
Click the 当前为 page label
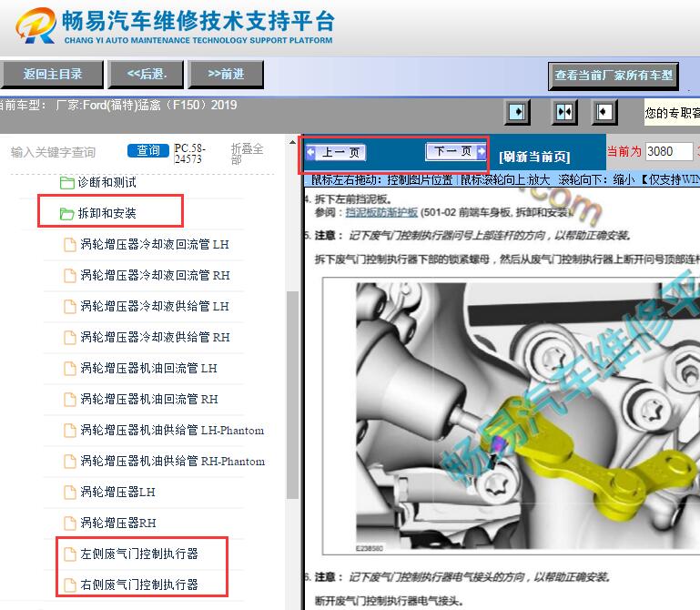624,151
